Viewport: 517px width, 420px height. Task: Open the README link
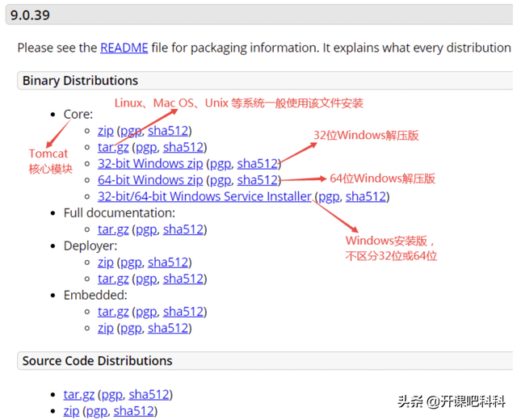[124, 48]
